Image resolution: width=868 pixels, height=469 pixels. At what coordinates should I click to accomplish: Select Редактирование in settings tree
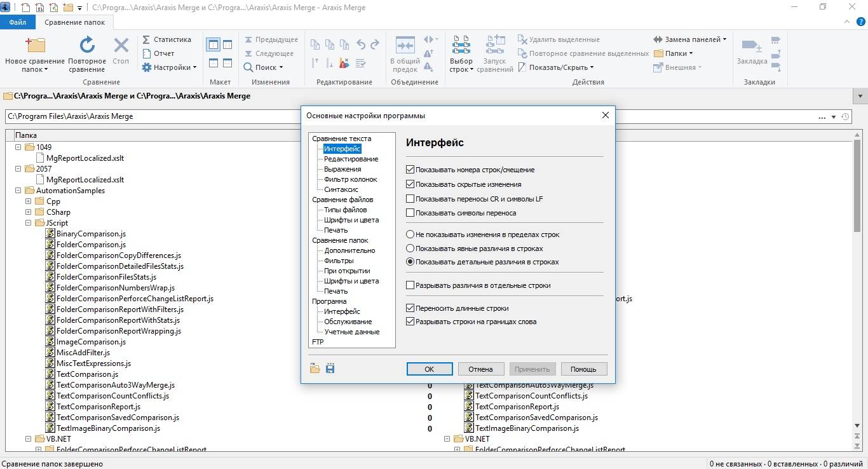click(x=351, y=159)
